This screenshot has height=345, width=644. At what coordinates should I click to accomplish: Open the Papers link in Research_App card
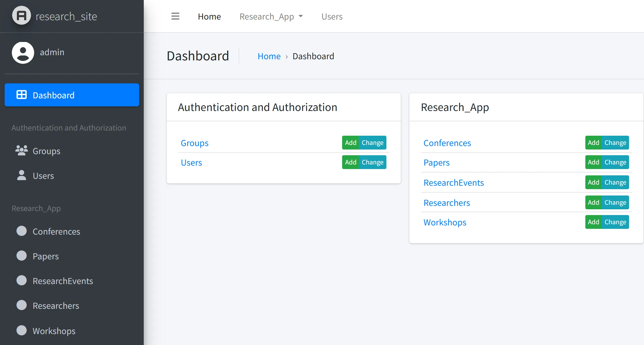coord(436,163)
